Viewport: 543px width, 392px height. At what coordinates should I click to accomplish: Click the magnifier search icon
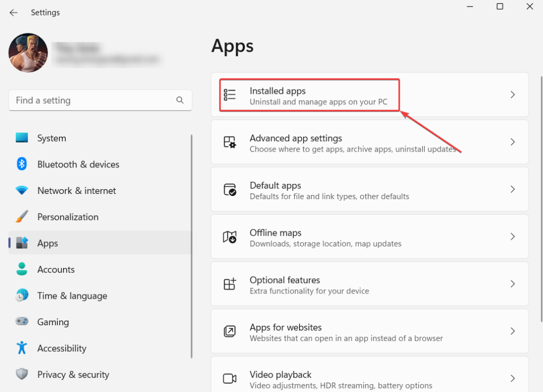[180, 100]
